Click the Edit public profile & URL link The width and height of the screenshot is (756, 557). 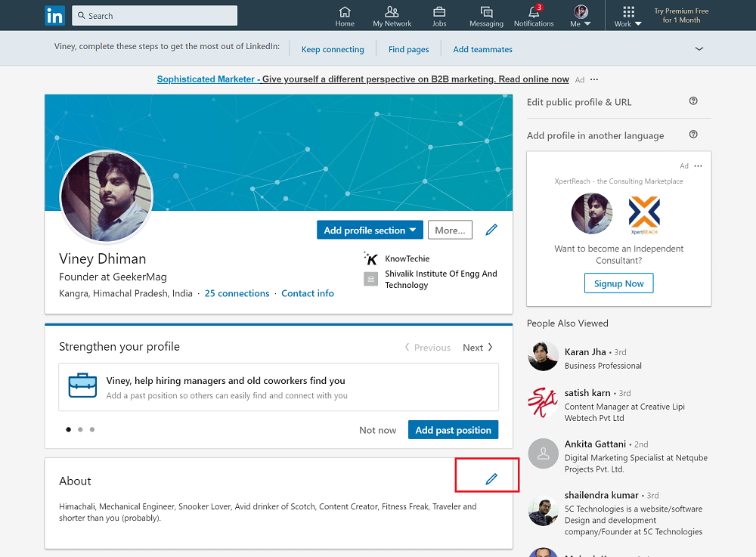click(578, 102)
